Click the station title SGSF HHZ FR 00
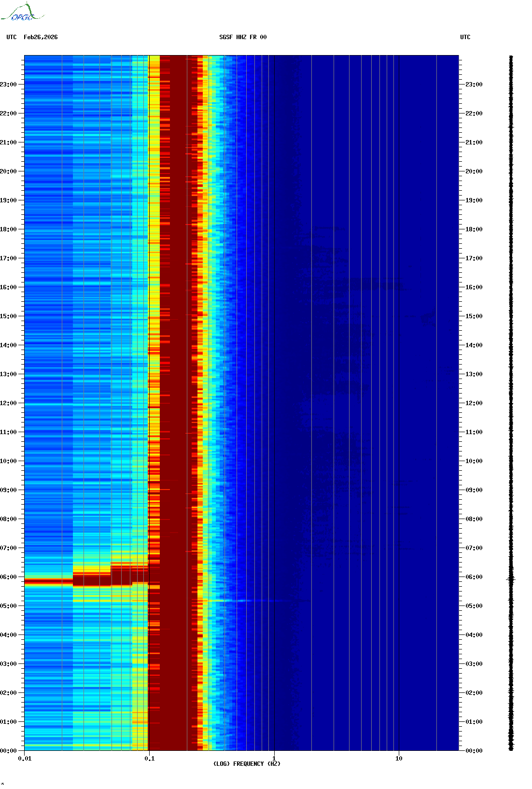 point(243,37)
